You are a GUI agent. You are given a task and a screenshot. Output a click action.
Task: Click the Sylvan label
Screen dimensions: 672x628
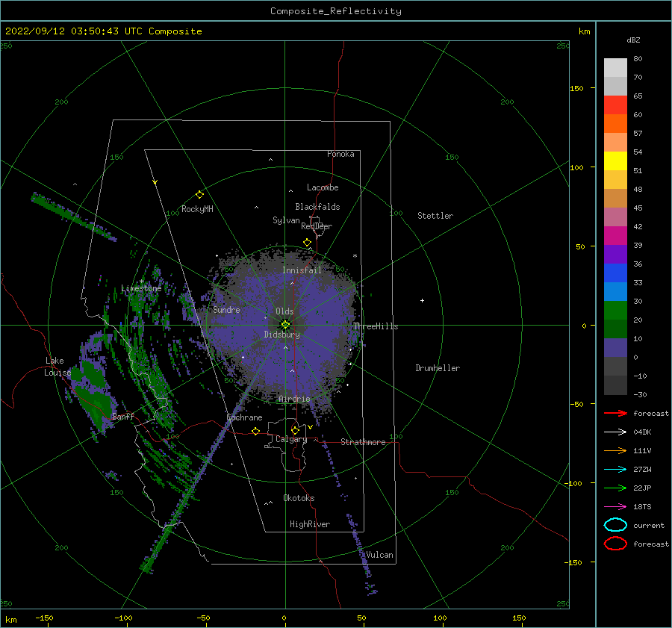click(286, 220)
